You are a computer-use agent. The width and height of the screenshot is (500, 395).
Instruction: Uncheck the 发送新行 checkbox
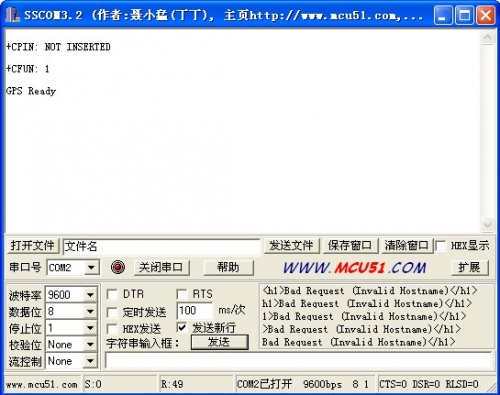click(182, 328)
